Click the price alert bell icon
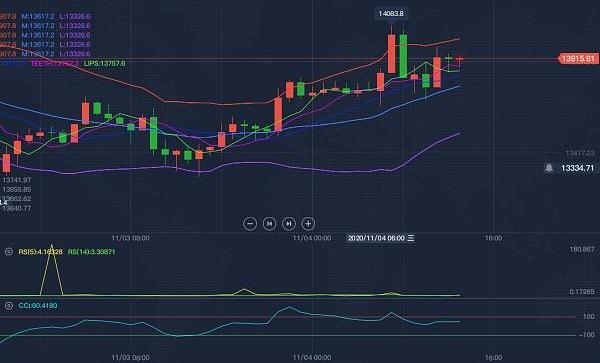The height and width of the screenshot is (363, 600). click(x=549, y=168)
